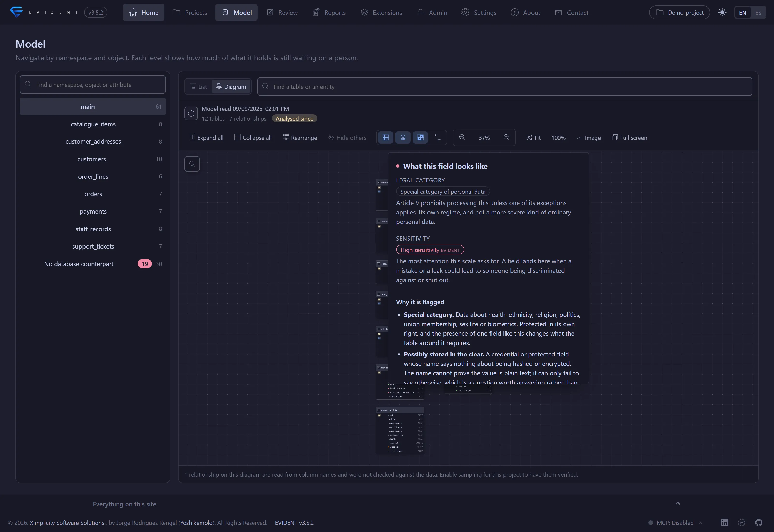
Task: Open the Demo-project selector
Action: coord(679,13)
